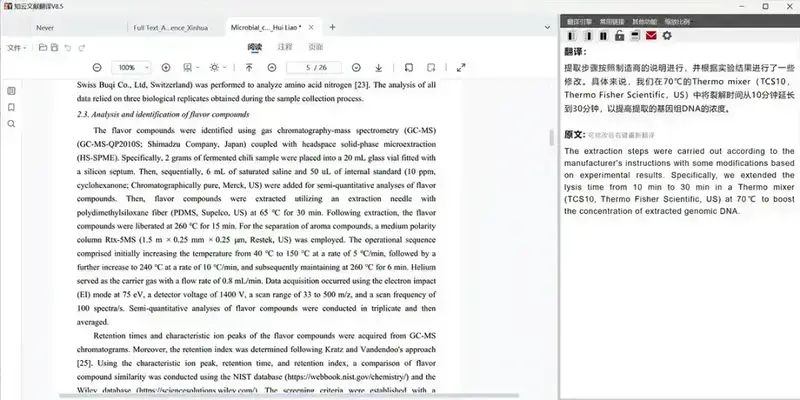Switch to 阅读 reading mode
Screen dimensions: 800x400
255,47
